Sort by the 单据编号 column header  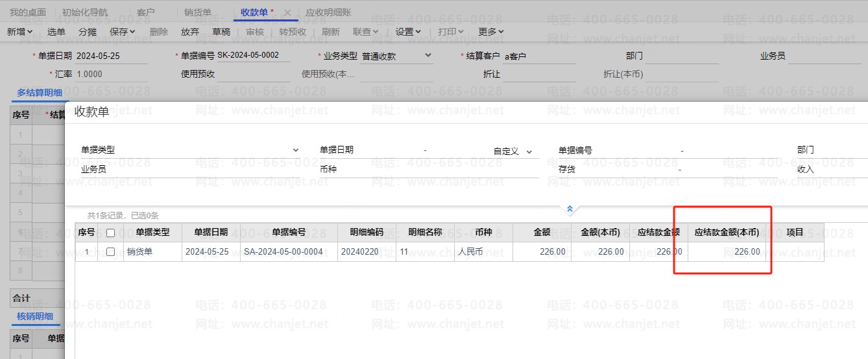(x=289, y=233)
